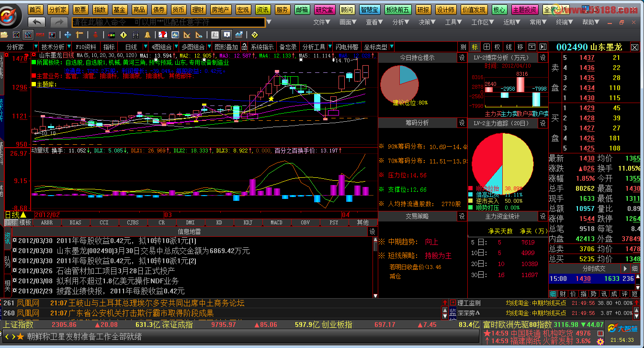Click the 基金 funds button
The image size is (644, 348).
[x=120, y=10]
